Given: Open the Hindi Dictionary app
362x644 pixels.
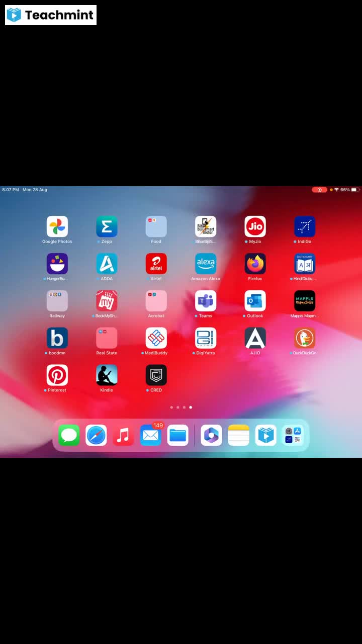Looking at the screenshot, I should [305, 264].
